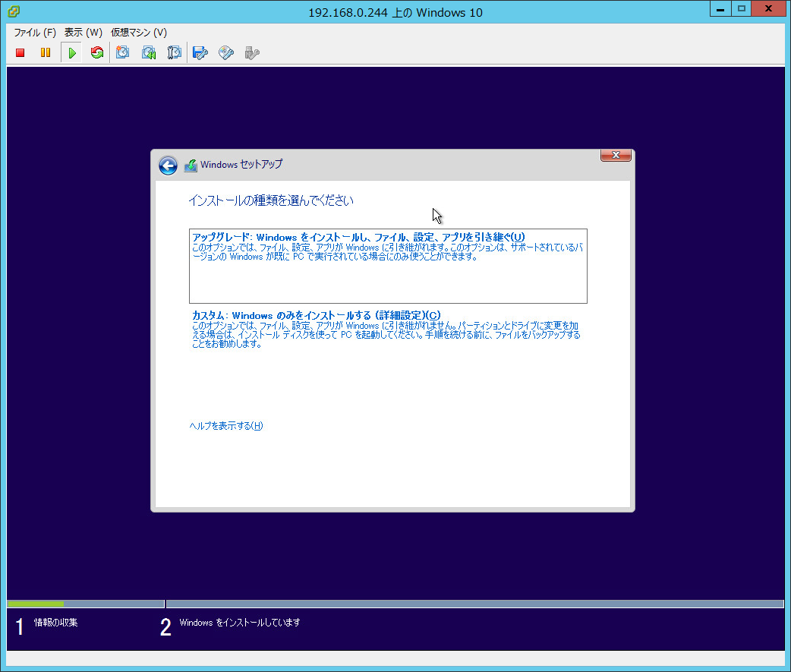Take a snapshot with the clock-star icon
This screenshot has height=672, width=791.
(x=122, y=52)
